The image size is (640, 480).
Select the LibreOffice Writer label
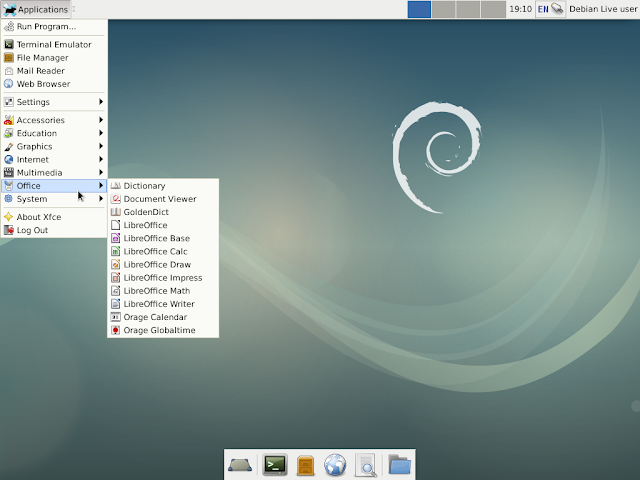click(x=159, y=304)
